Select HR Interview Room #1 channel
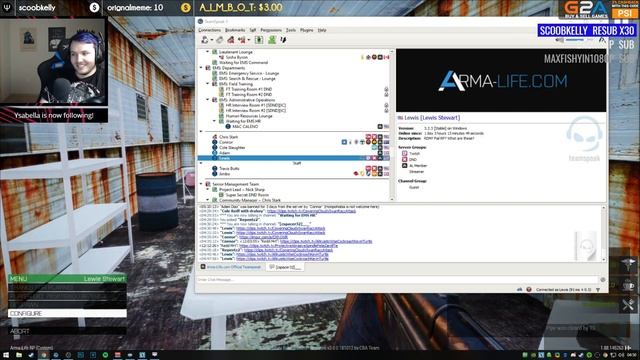Viewport: 640px width, 360px height. click(x=256, y=105)
